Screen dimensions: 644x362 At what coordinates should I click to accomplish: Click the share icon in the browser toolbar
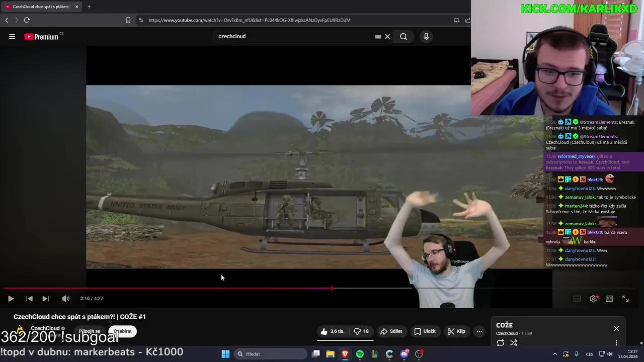pos(467,20)
